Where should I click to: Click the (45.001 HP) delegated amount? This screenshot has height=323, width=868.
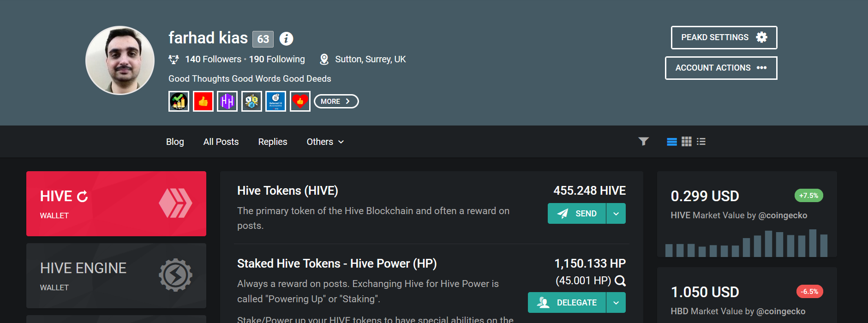583,281
